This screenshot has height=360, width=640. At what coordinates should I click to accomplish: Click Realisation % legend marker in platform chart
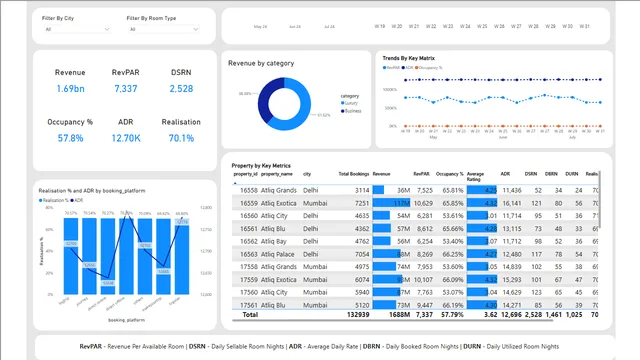[x=40, y=200]
